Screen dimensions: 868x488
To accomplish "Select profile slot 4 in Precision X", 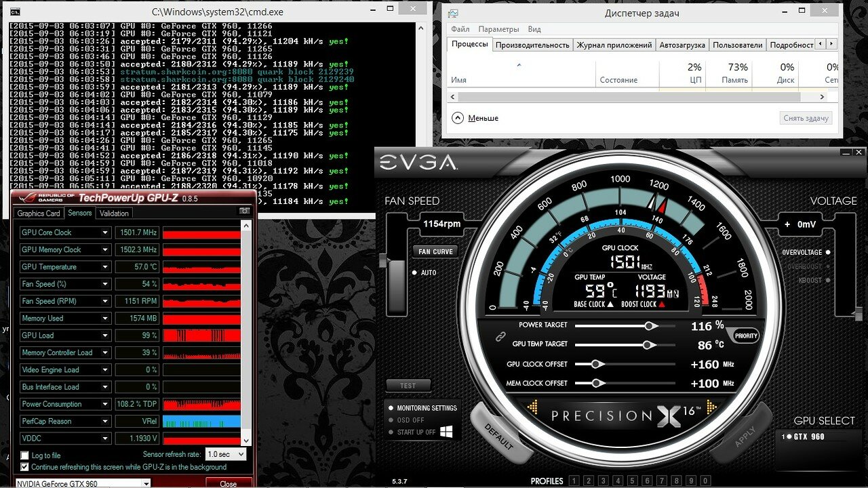I will tap(618, 481).
